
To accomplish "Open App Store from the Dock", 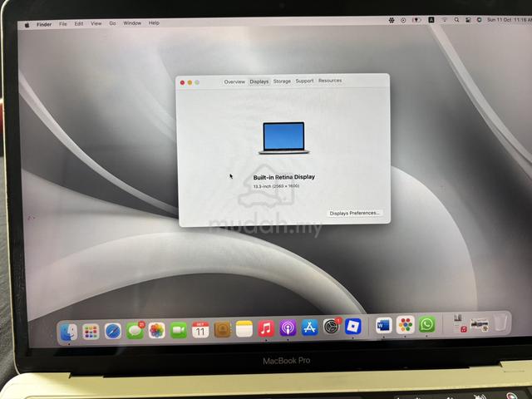I will 309,328.
